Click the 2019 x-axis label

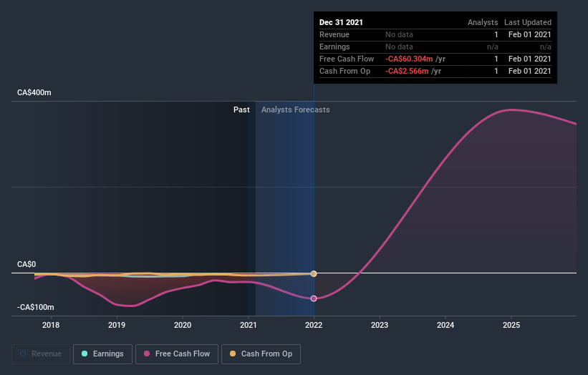pyautogui.click(x=117, y=325)
